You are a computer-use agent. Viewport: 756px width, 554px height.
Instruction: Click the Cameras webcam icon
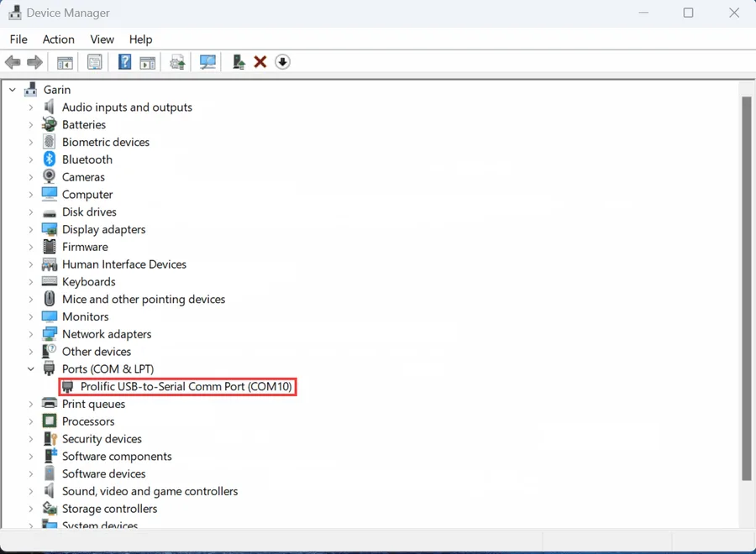coord(50,176)
